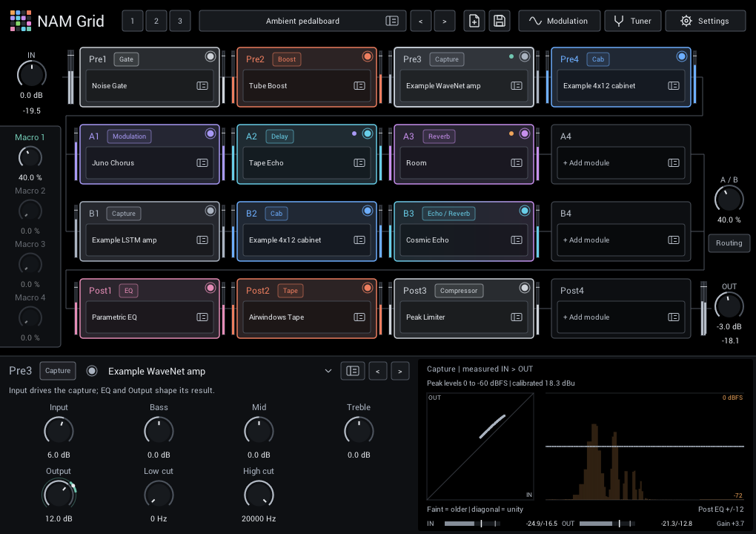
Task: Open the browser icon on the Peak Limiter module
Action: point(517,317)
